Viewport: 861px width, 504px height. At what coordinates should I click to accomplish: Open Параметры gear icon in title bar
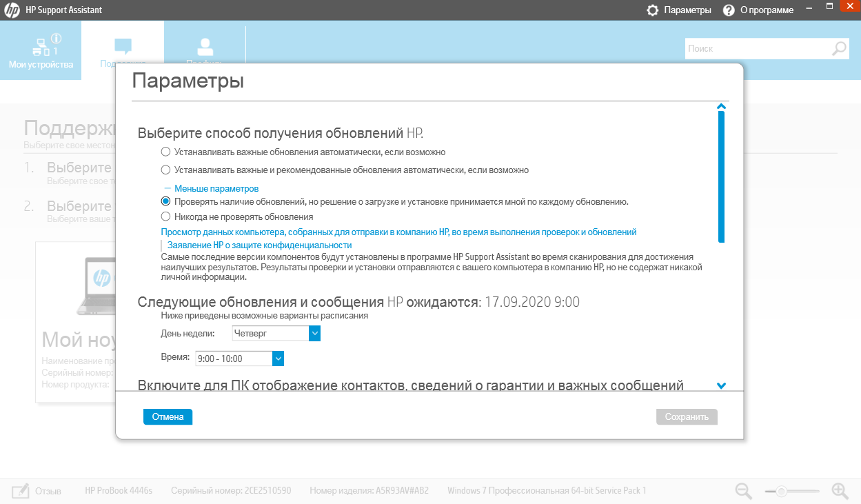pos(653,10)
